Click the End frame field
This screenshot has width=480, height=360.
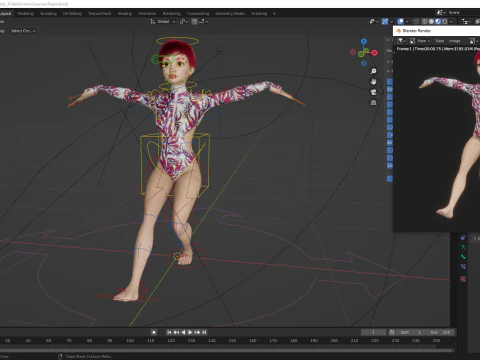(x=440, y=332)
